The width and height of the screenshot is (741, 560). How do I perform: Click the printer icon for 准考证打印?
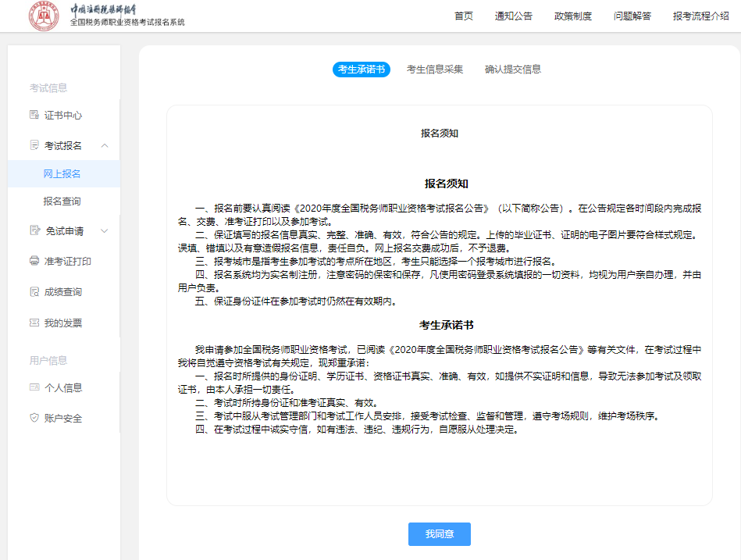click(34, 262)
